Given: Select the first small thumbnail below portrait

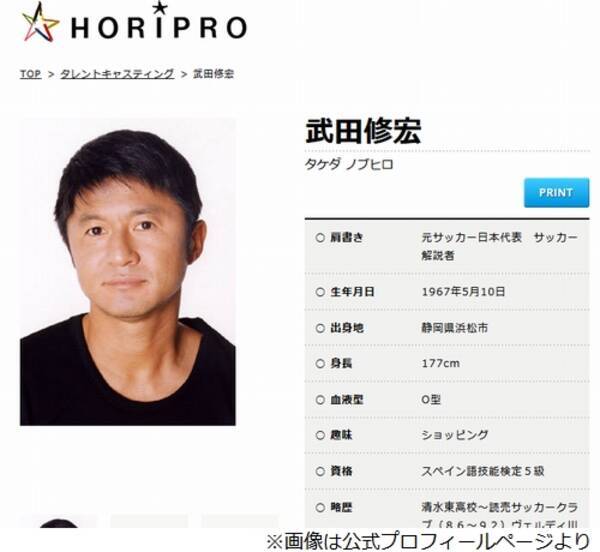Looking at the screenshot, I should point(59,521).
